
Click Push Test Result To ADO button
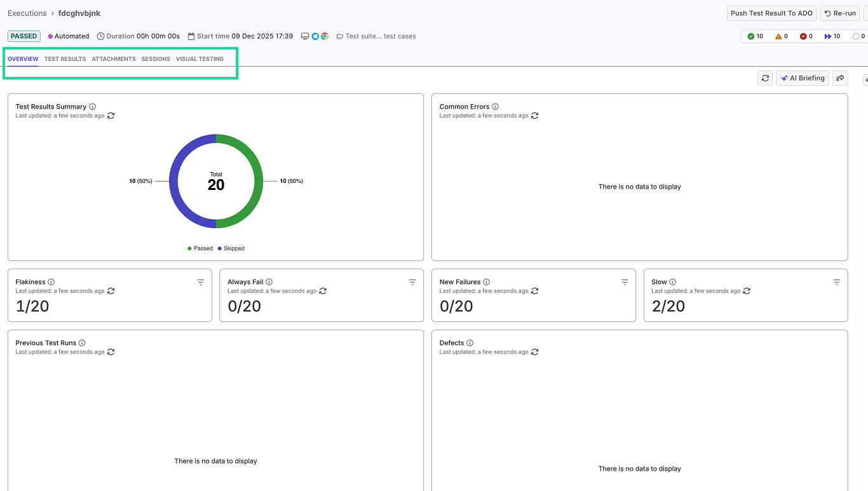coord(771,13)
